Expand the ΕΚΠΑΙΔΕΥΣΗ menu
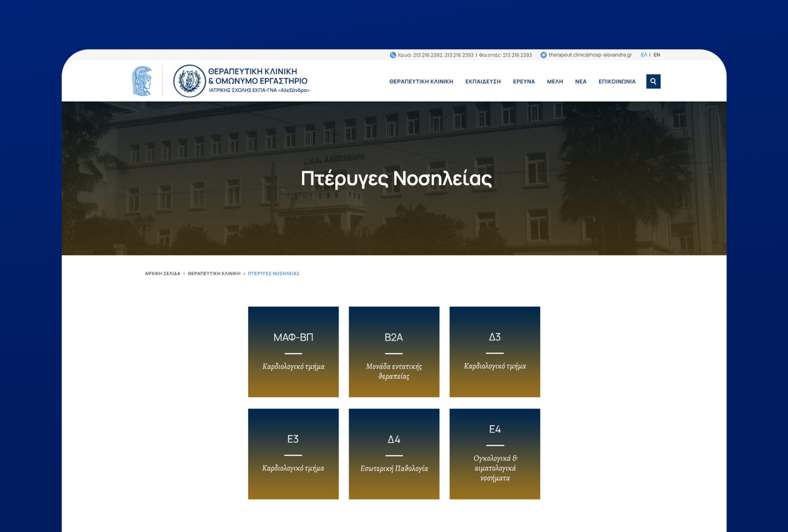 [483, 81]
